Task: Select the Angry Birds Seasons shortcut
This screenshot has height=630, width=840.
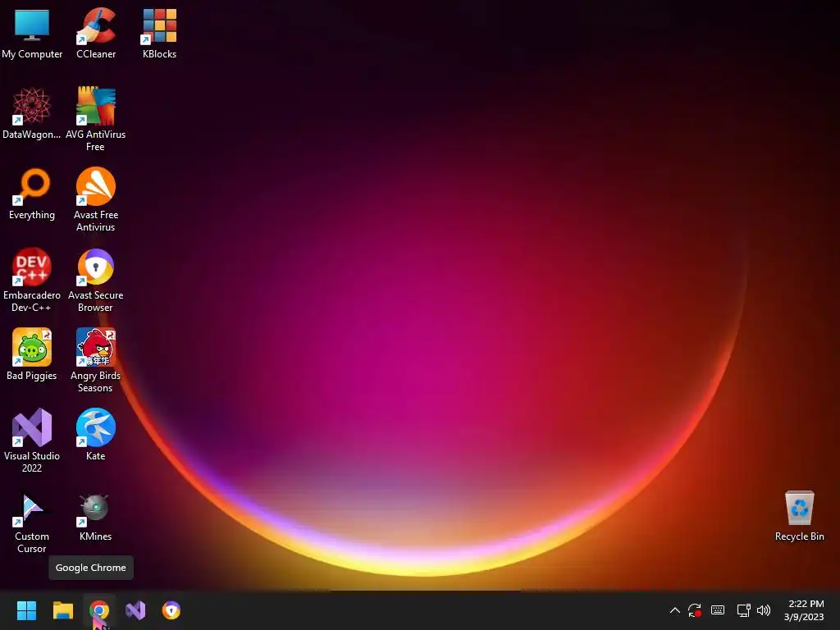Action: 96,360
